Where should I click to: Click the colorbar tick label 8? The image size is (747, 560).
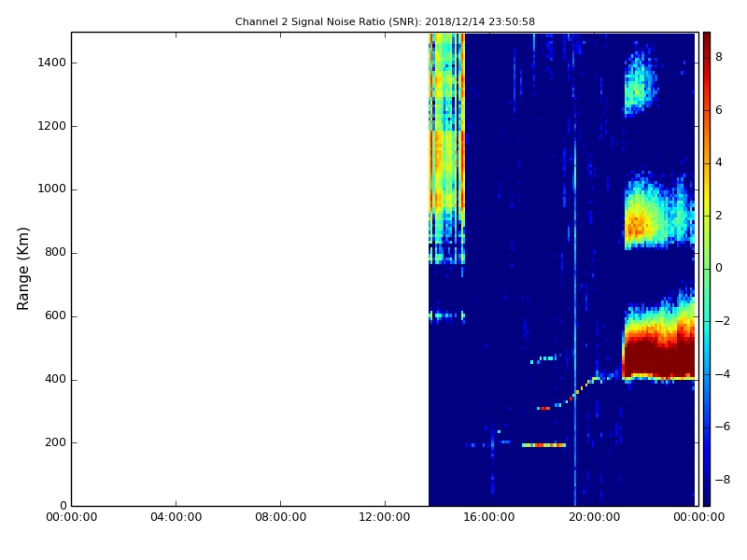click(x=719, y=57)
